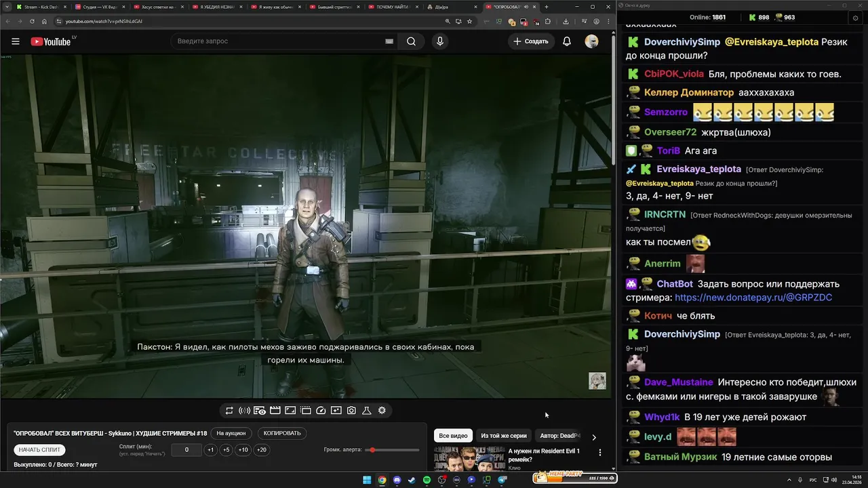
Task: Click the sound boost waves icon
Action: 244,411
